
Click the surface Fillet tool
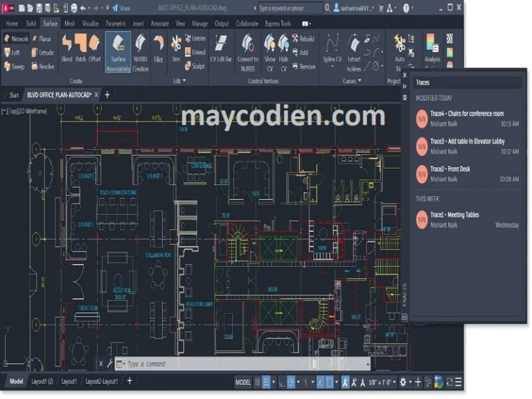158,48
